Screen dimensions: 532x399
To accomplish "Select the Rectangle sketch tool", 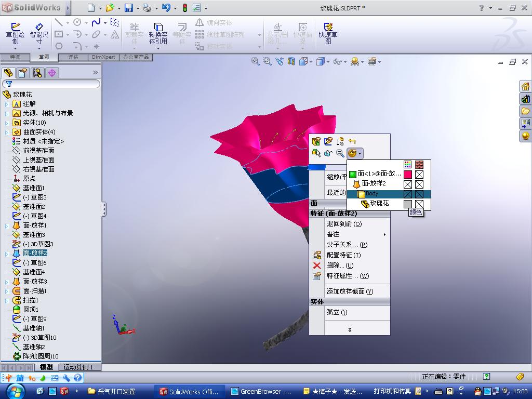I will (59, 34).
